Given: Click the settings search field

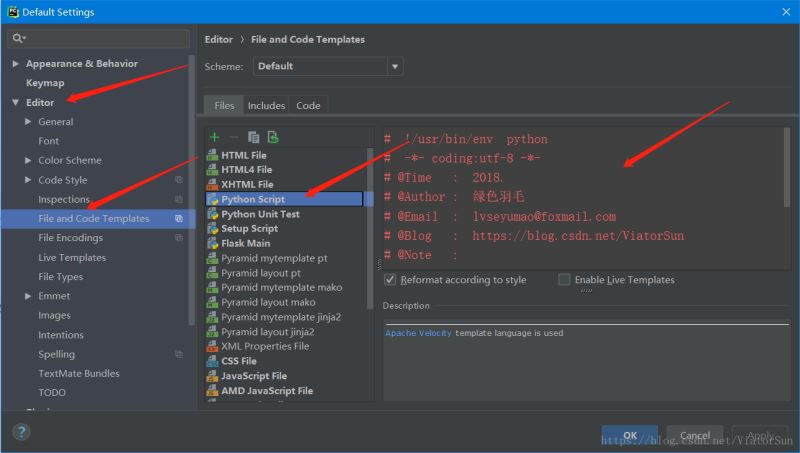Looking at the screenshot, I should click(100, 38).
